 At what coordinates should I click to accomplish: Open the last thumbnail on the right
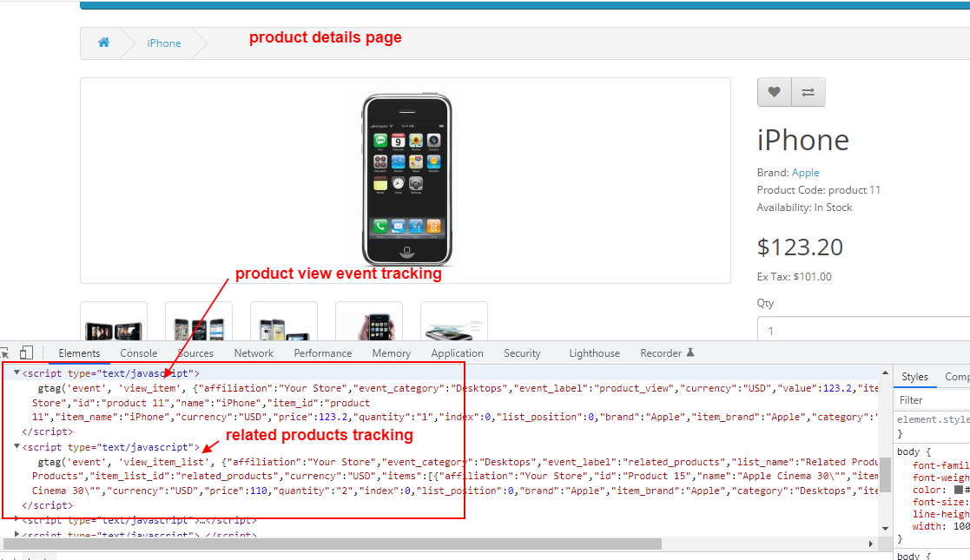point(453,324)
